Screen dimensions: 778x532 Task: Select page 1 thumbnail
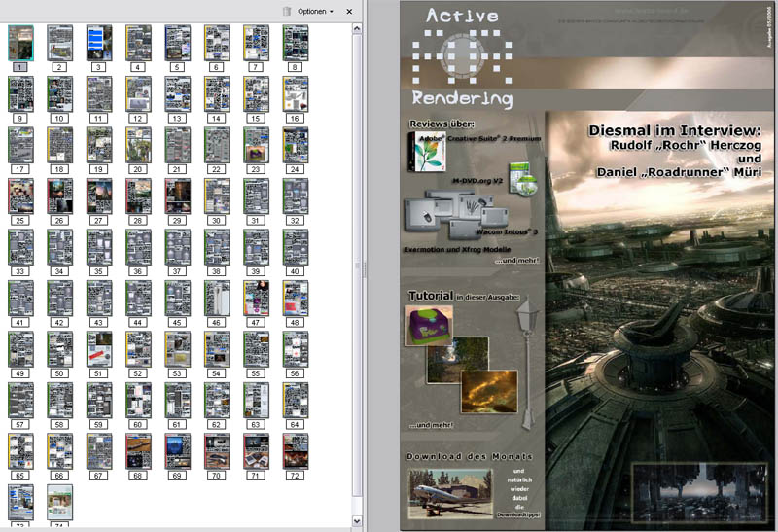(20, 43)
